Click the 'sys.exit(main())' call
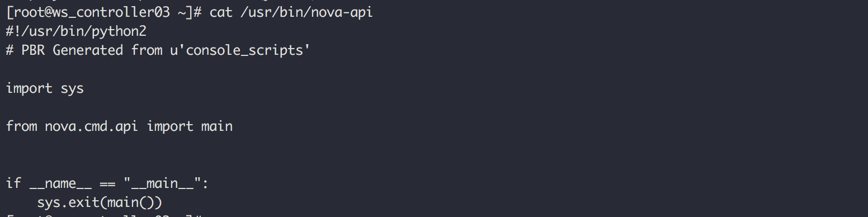The height and width of the screenshot is (217, 868). [x=100, y=202]
